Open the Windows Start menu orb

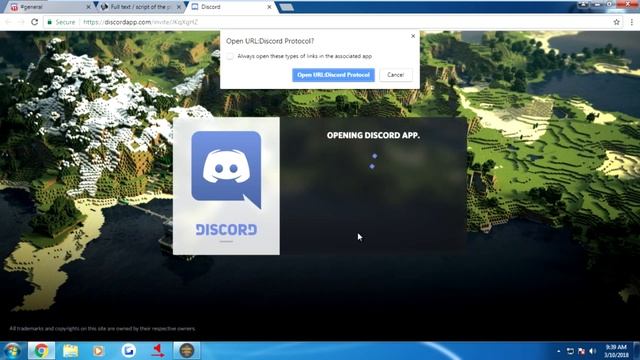12,351
